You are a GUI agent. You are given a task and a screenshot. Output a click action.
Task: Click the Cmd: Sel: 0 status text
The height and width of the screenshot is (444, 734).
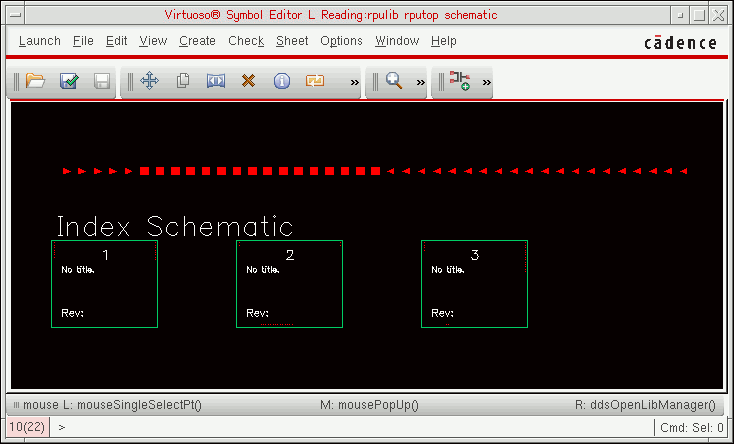(x=692, y=428)
